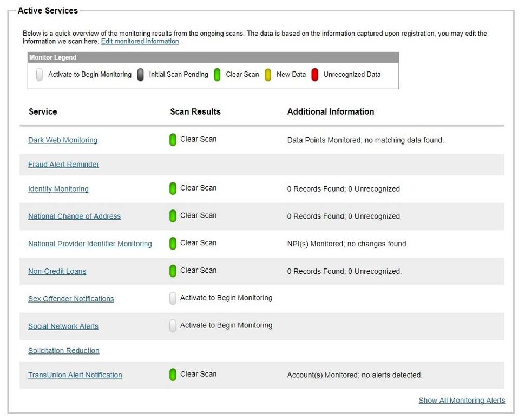Open the Dark Web Monitoring service page

coord(62,140)
